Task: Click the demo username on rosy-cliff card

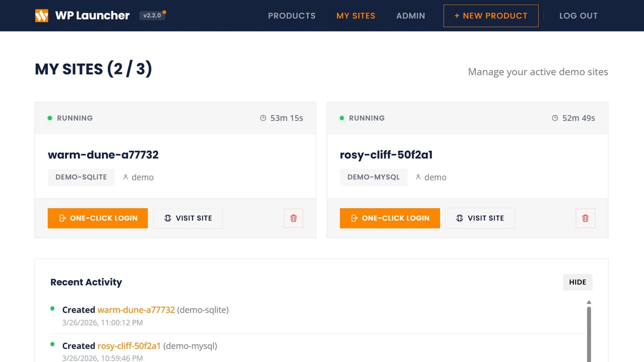Action: click(435, 177)
